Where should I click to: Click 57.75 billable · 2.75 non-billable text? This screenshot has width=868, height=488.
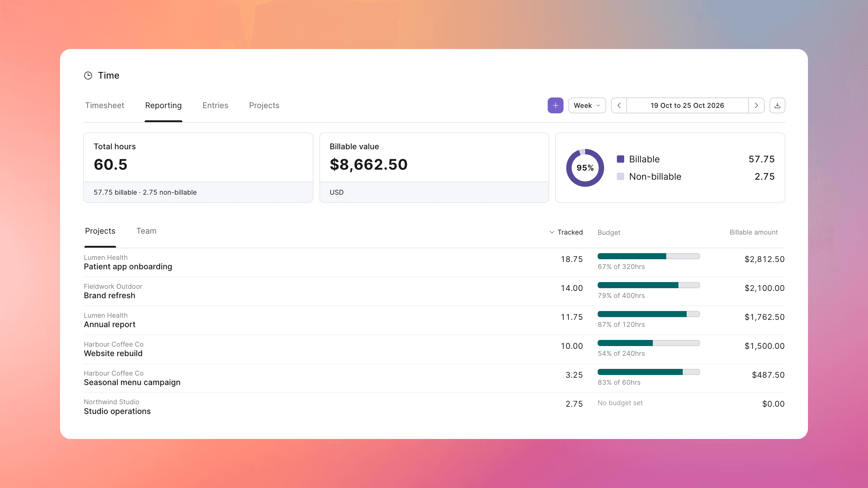click(145, 192)
